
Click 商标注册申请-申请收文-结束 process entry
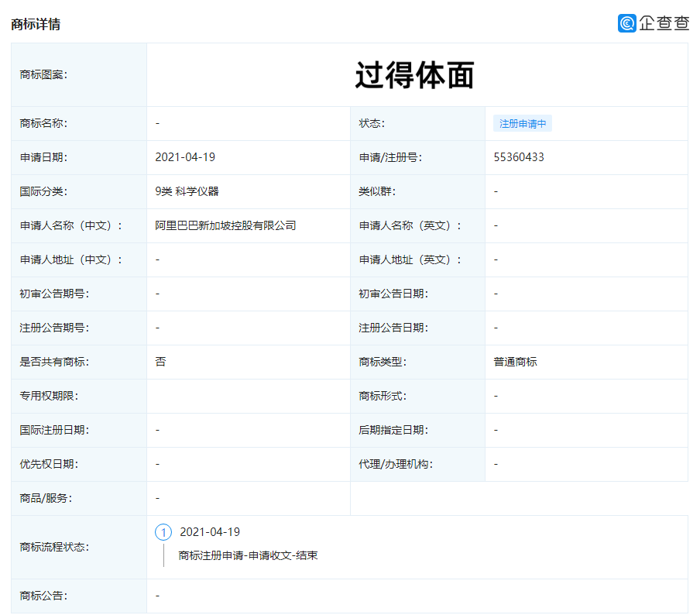click(x=248, y=555)
